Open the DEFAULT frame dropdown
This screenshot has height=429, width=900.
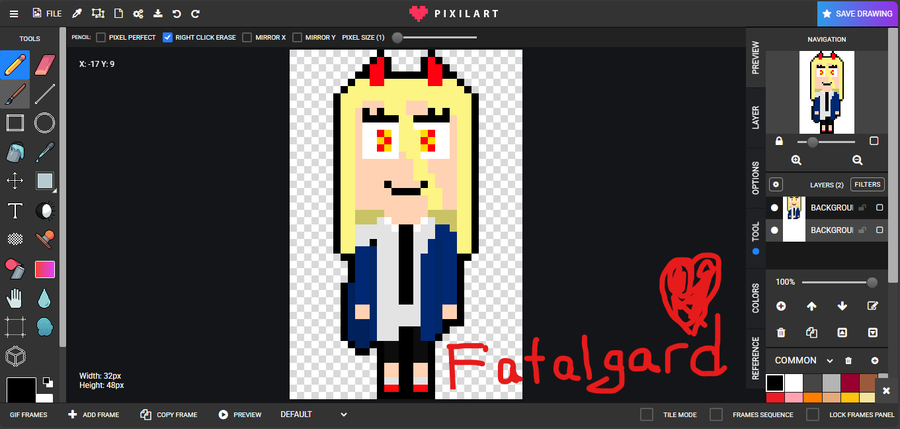[313, 414]
